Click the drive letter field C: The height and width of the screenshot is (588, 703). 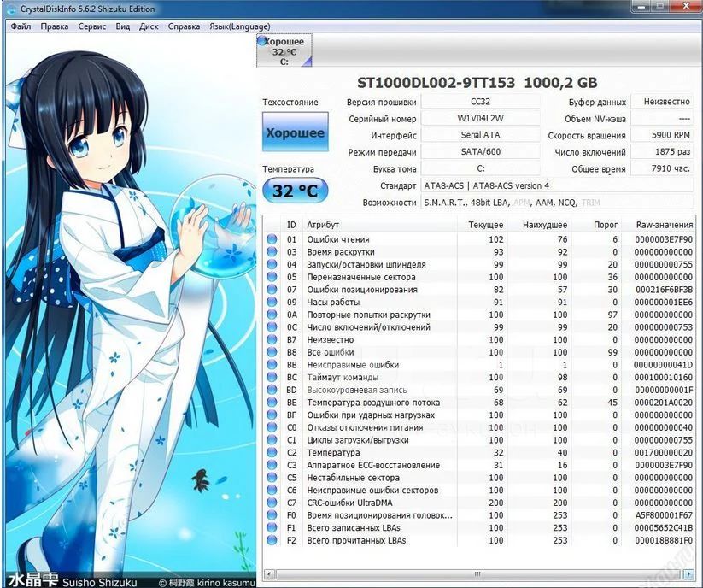(x=480, y=168)
